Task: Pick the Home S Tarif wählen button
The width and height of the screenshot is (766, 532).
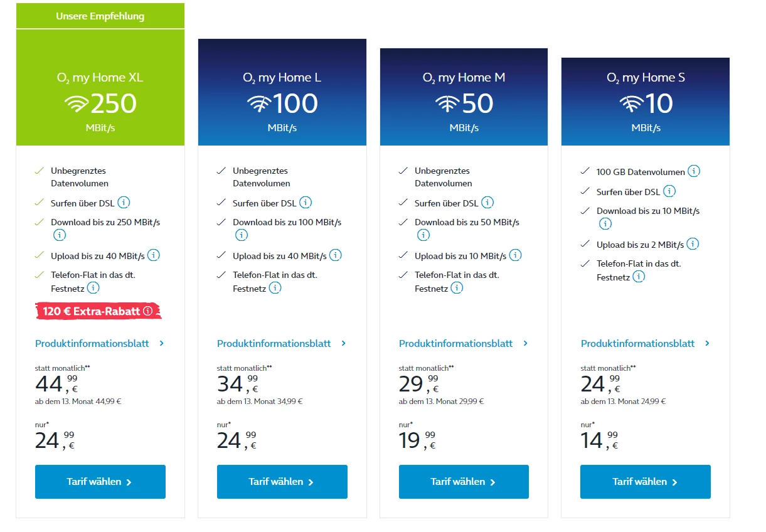Action: click(645, 482)
